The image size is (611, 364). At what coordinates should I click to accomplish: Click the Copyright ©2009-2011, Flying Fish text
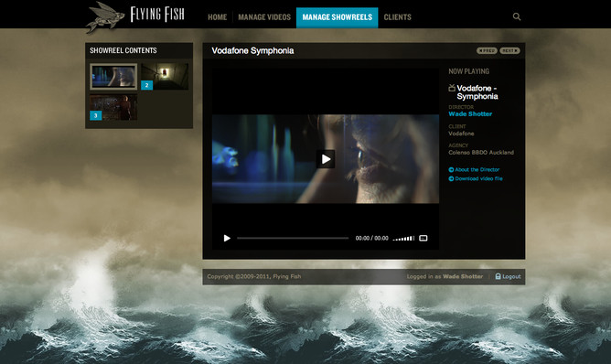(x=254, y=276)
